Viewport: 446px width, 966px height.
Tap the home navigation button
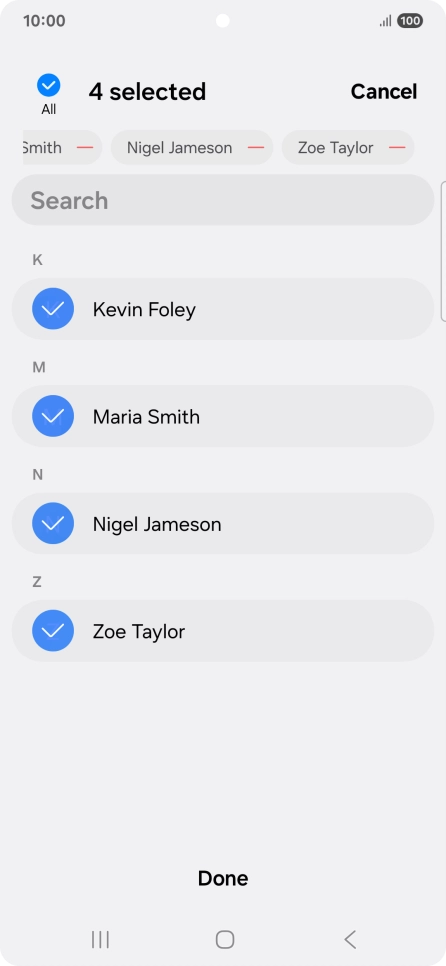pos(225,940)
